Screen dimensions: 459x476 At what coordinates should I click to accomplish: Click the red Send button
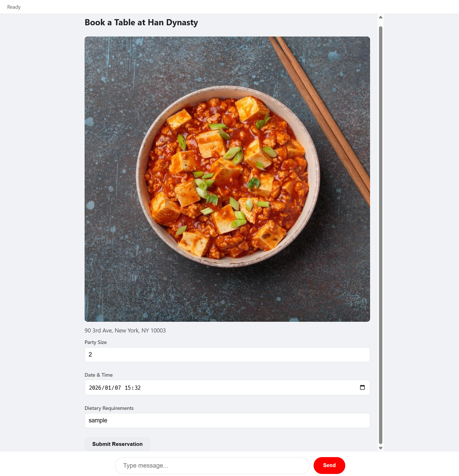tap(329, 465)
